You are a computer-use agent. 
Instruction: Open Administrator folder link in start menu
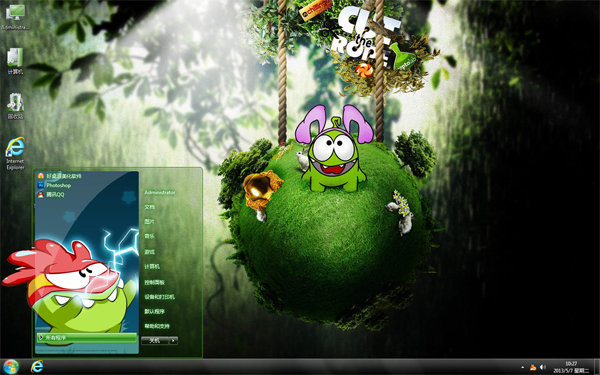coord(160,192)
